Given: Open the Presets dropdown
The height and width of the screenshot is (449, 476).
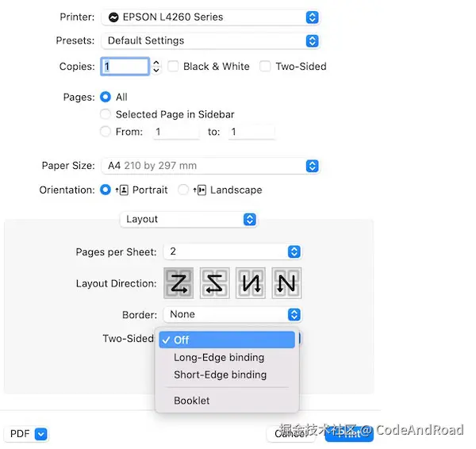Looking at the screenshot, I should (x=210, y=40).
